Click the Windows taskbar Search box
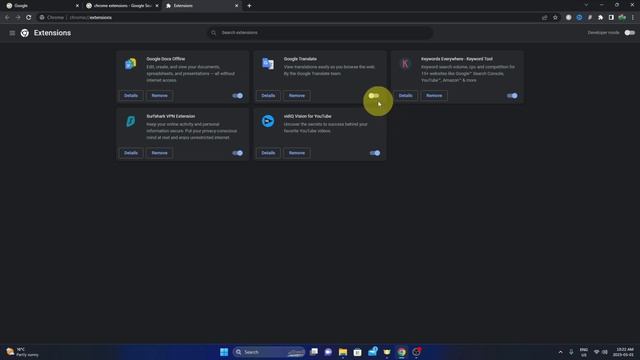The image size is (640, 360). click(269, 352)
